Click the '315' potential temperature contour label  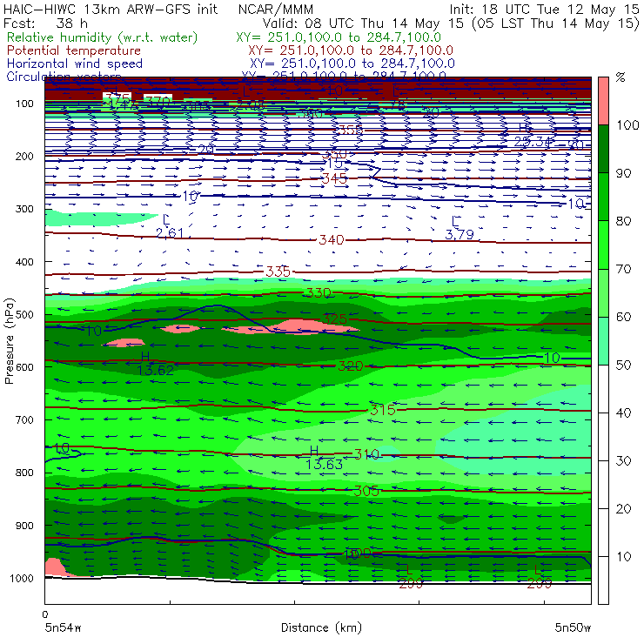point(383,410)
